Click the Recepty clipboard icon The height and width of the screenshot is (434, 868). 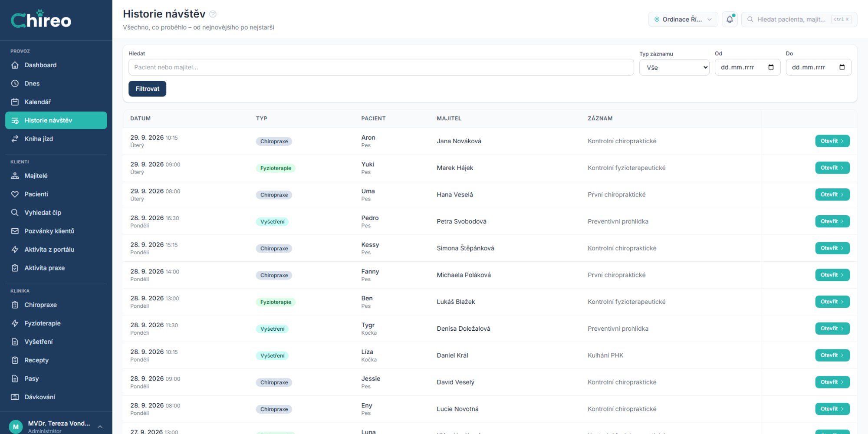click(x=15, y=360)
